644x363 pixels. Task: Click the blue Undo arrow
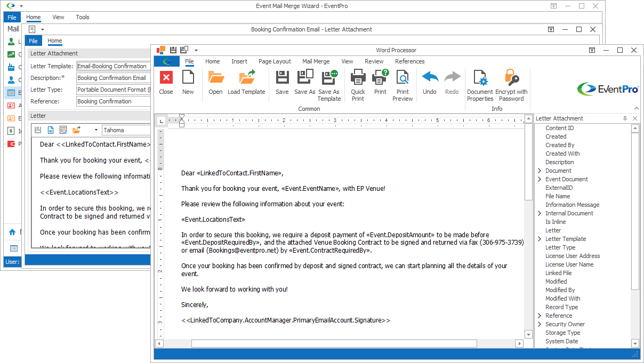pos(430,77)
